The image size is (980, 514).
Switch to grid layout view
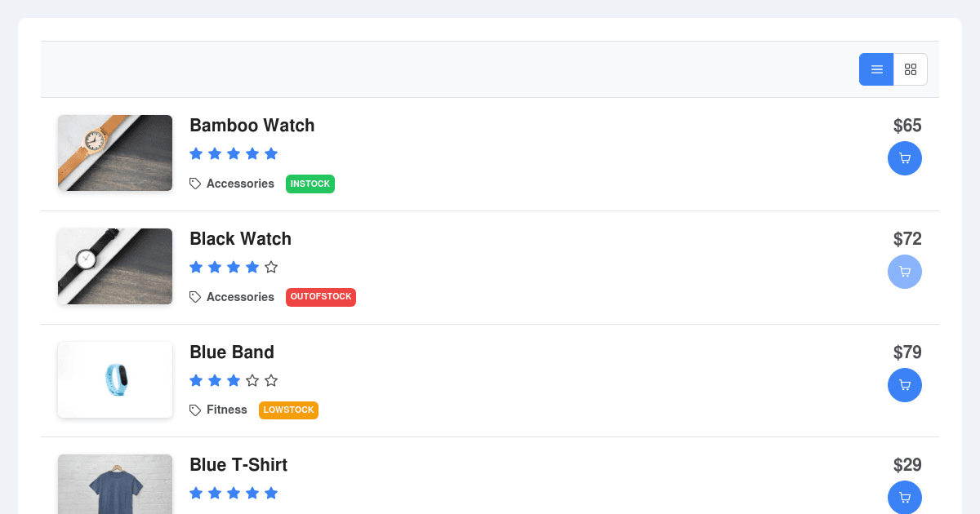click(x=910, y=69)
